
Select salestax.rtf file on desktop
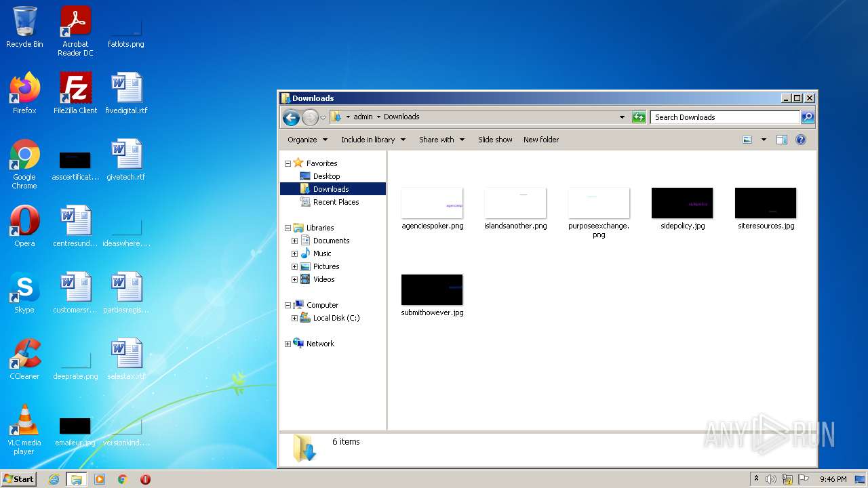126,359
